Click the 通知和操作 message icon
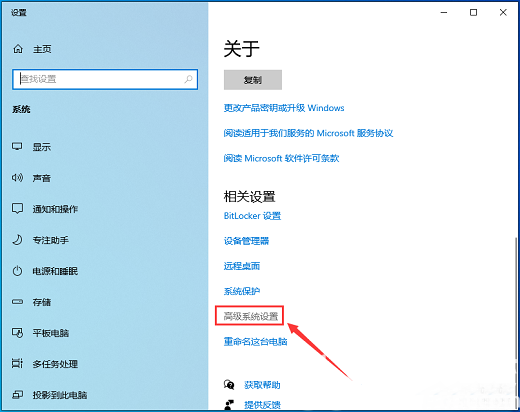 pos(17,209)
